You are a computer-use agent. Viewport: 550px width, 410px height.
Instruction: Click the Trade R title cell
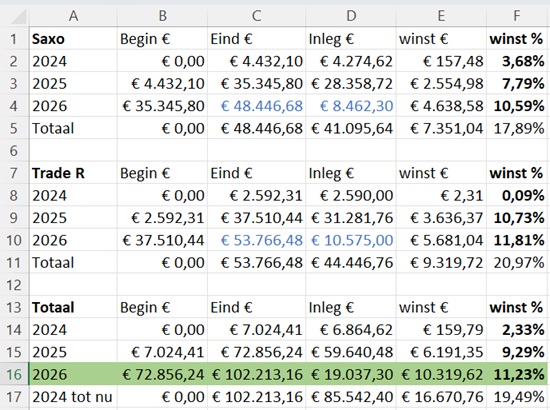(73, 173)
